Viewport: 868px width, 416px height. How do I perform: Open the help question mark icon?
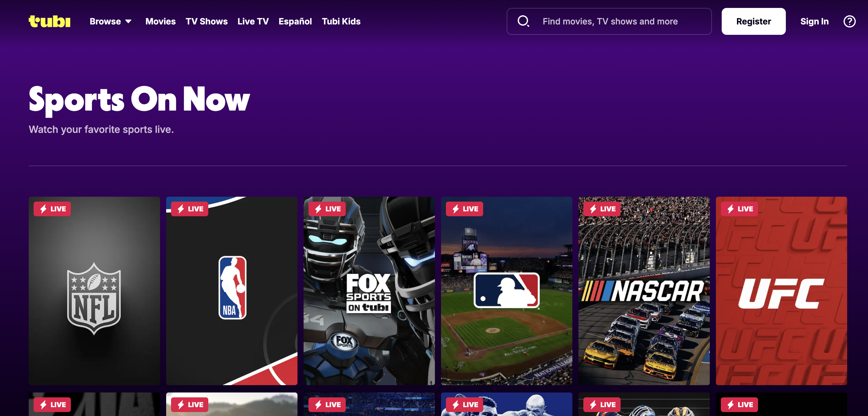pyautogui.click(x=849, y=21)
